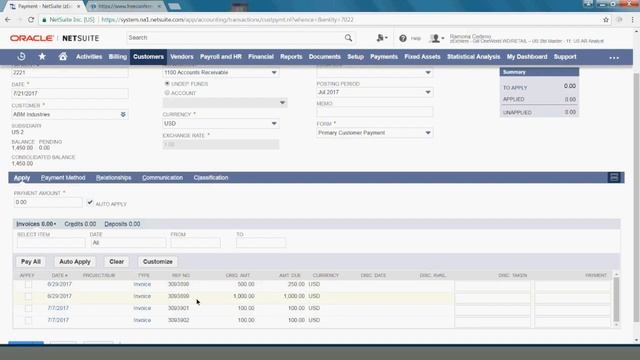Open the Customers menu
Image resolution: width=640 pixels, height=360 pixels.
tap(148, 57)
